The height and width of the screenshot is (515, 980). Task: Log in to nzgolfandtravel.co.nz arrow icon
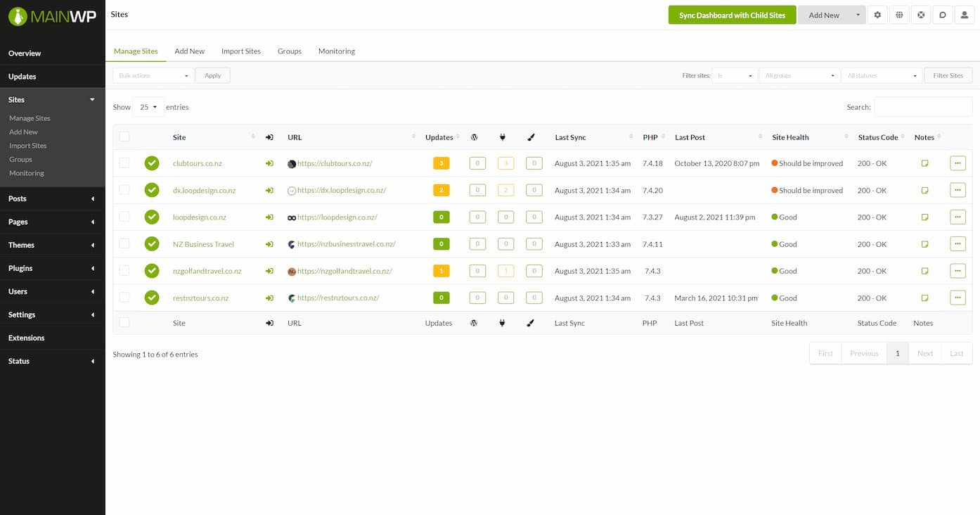[x=269, y=271]
